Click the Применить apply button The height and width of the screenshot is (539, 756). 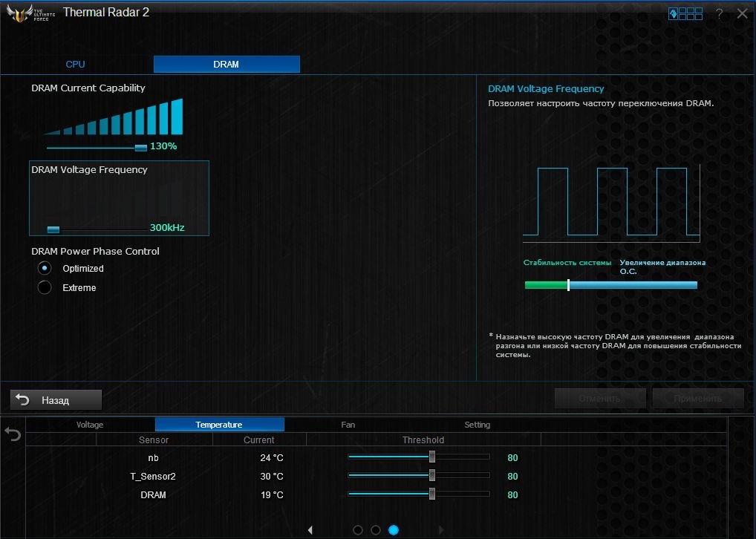coord(697,399)
